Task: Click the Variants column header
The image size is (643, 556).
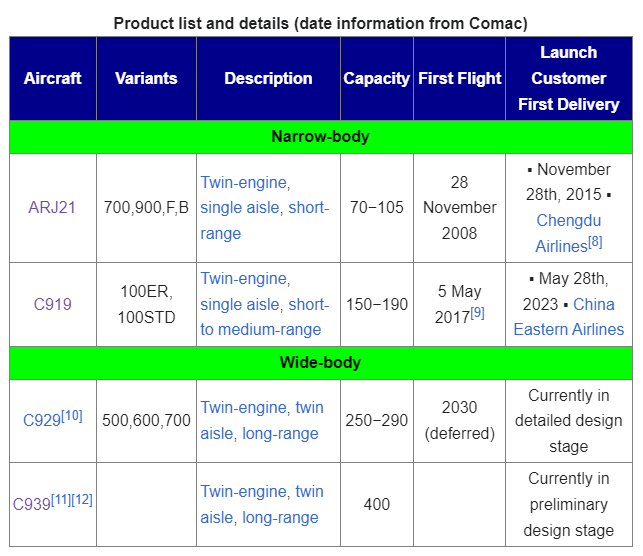Action: point(146,78)
